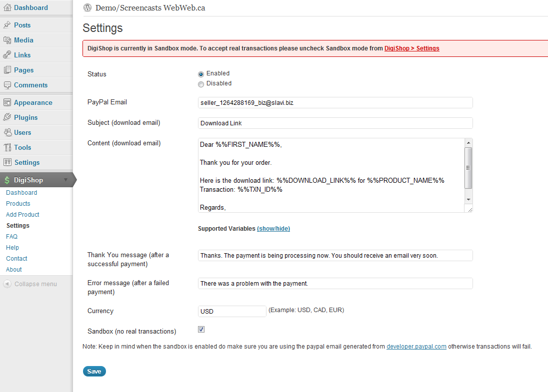Click the Appearance layout icon
Viewport: 548px width, 392px height.
coord(7,103)
